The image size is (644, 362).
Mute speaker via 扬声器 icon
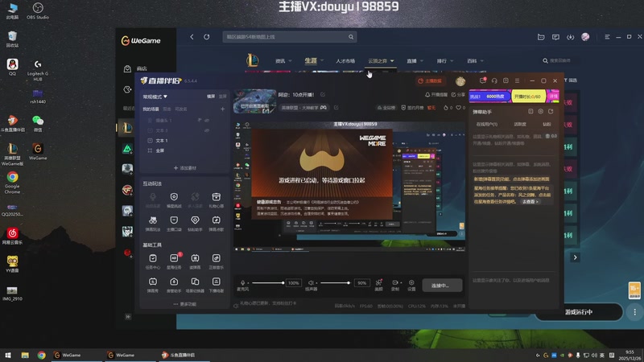(311, 282)
